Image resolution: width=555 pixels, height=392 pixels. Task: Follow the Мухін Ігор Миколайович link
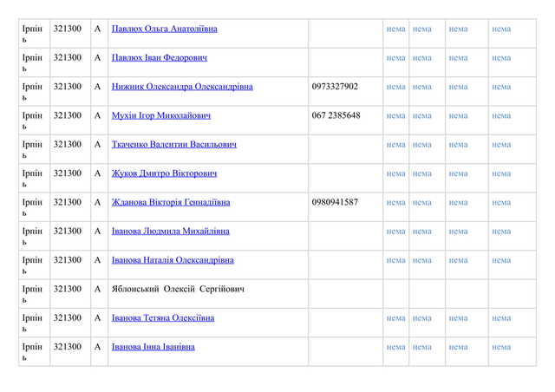161,115
